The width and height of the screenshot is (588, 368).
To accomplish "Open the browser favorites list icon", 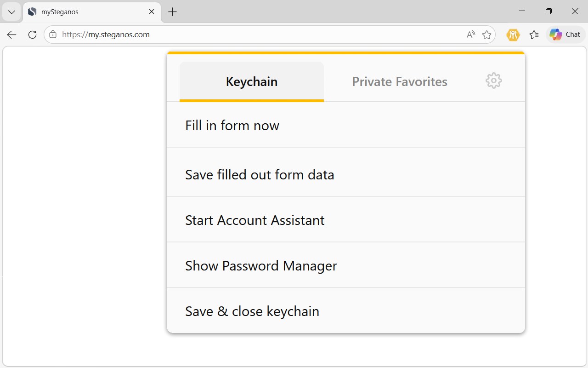I will tap(534, 34).
